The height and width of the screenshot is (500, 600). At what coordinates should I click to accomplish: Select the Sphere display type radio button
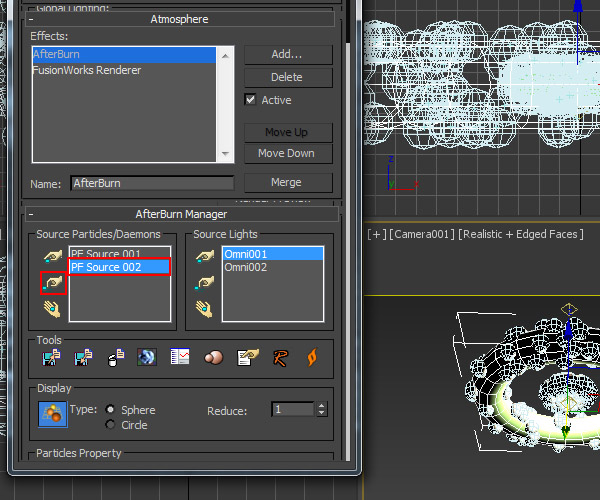(110, 409)
